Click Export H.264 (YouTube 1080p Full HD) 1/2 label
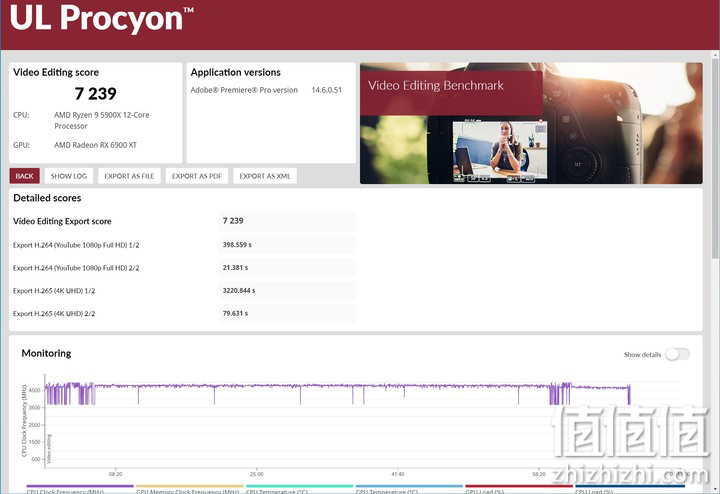The height and width of the screenshot is (494, 720). 76,245
